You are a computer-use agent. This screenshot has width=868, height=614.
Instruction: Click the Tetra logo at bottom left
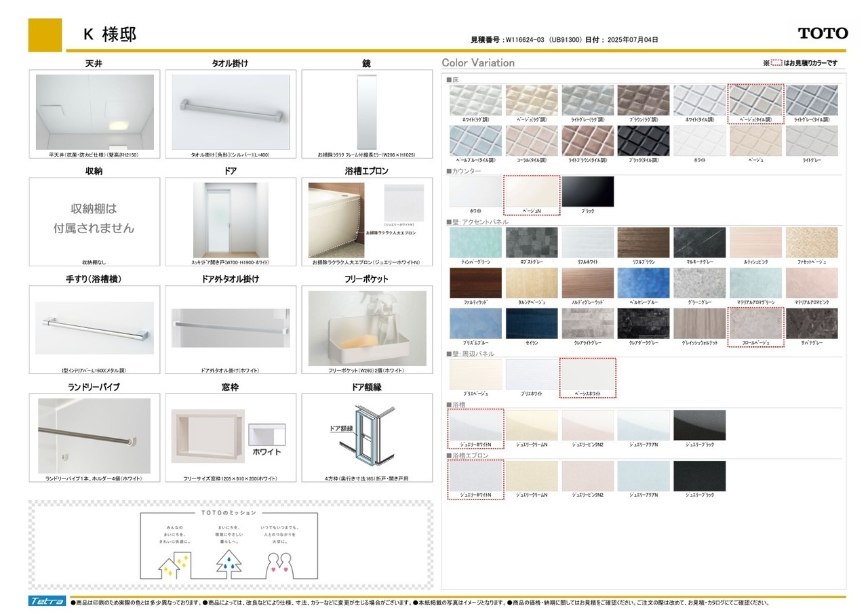(47, 601)
